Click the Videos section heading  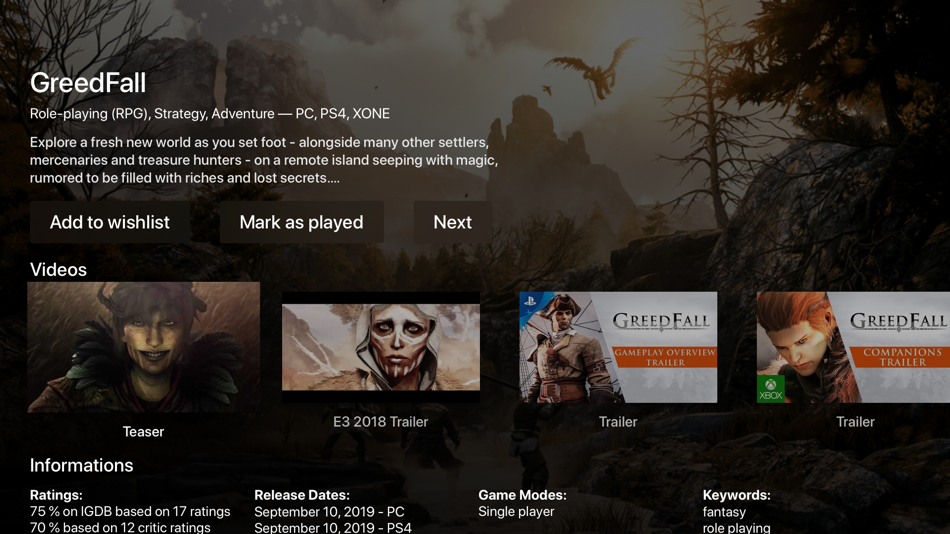tap(58, 270)
